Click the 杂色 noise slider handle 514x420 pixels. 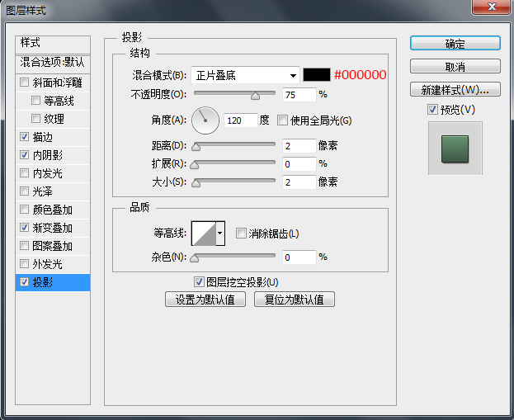pos(195,258)
